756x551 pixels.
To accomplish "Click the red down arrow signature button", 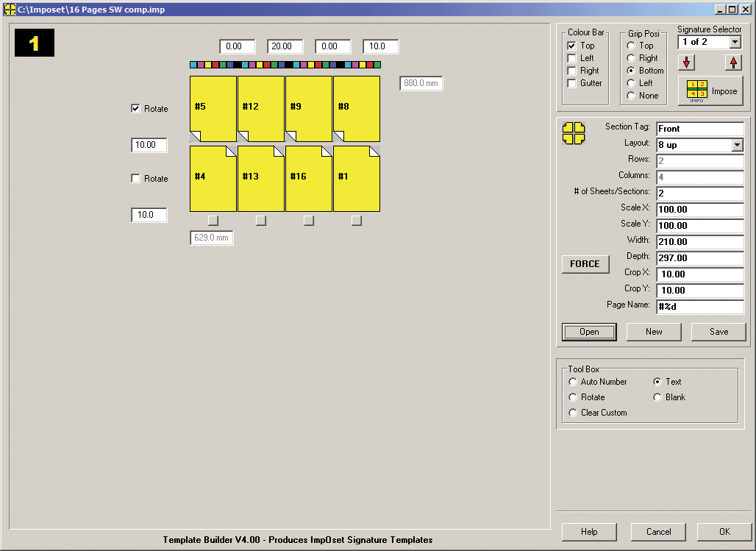I will click(685, 63).
